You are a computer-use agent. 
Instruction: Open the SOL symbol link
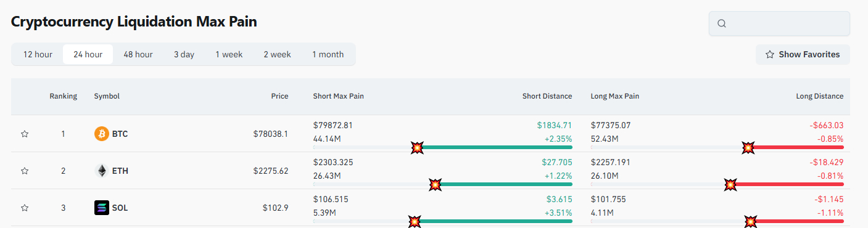tap(120, 208)
